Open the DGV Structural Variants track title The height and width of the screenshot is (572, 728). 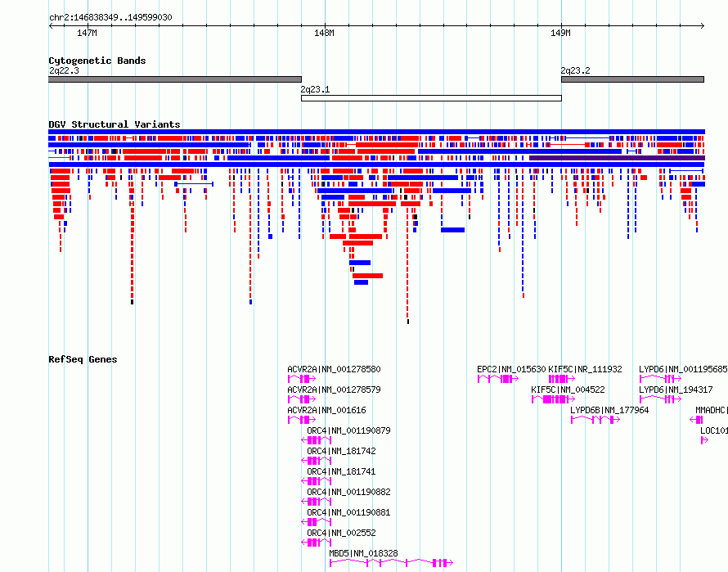[x=115, y=124]
